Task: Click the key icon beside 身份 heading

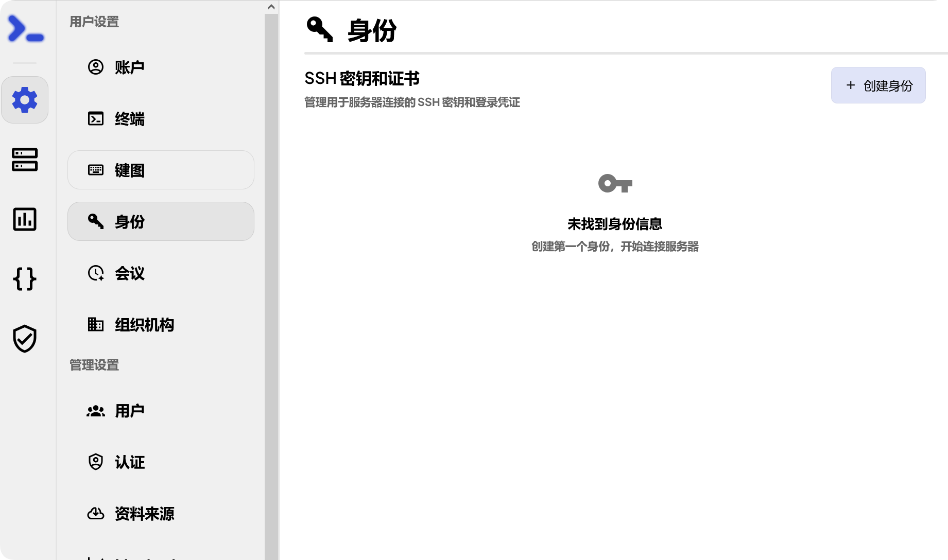Action: tap(319, 30)
